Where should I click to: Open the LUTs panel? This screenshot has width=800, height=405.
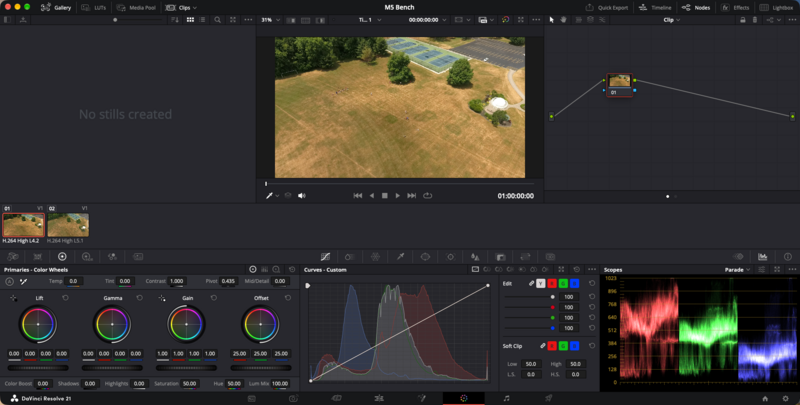tap(93, 8)
